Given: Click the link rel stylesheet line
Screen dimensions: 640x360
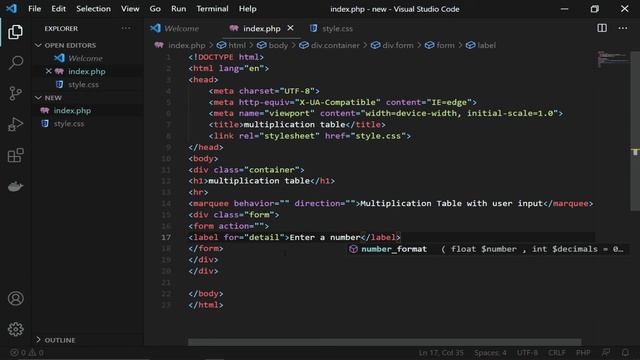Looking at the screenshot, I should click(309, 136).
